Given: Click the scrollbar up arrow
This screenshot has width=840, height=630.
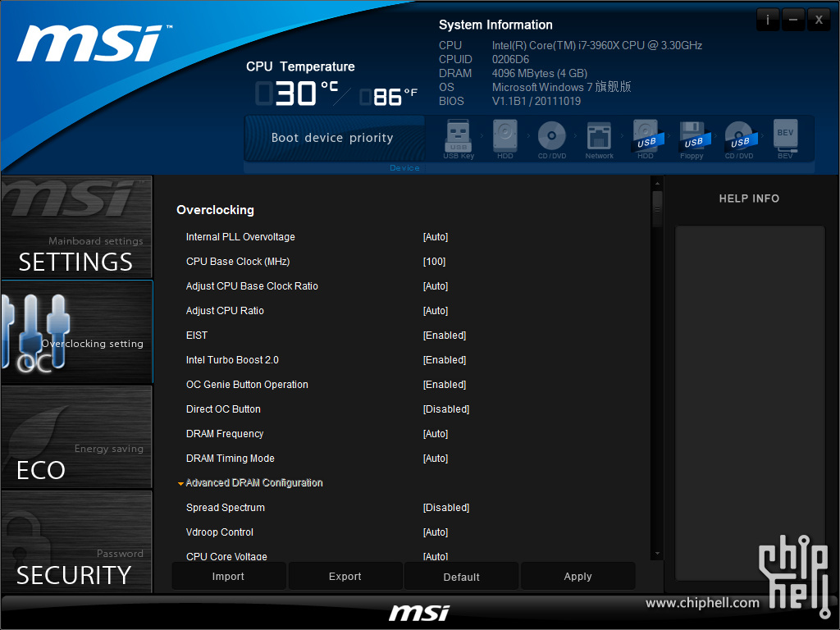Looking at the screenshot, I should tap(657, 183).
